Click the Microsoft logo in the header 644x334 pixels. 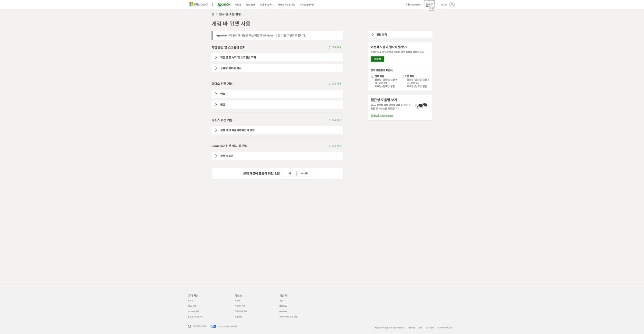click(x=198, y=5)
